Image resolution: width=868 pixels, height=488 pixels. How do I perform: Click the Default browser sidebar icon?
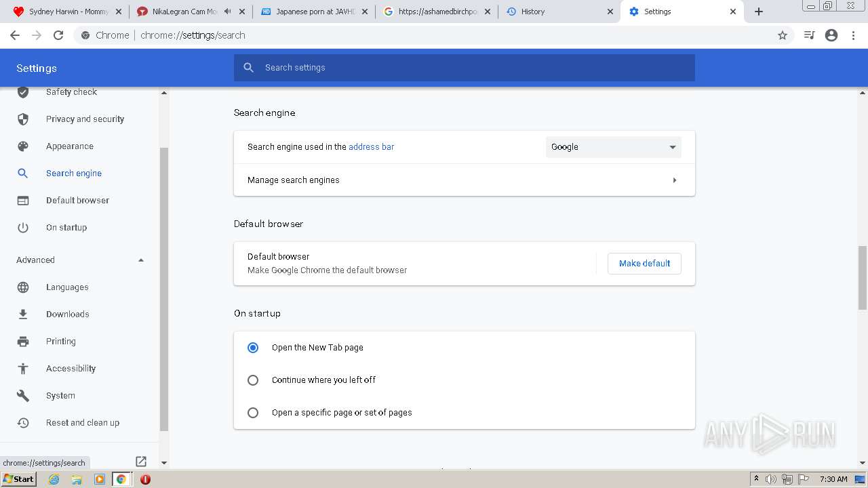click(23, 201)
